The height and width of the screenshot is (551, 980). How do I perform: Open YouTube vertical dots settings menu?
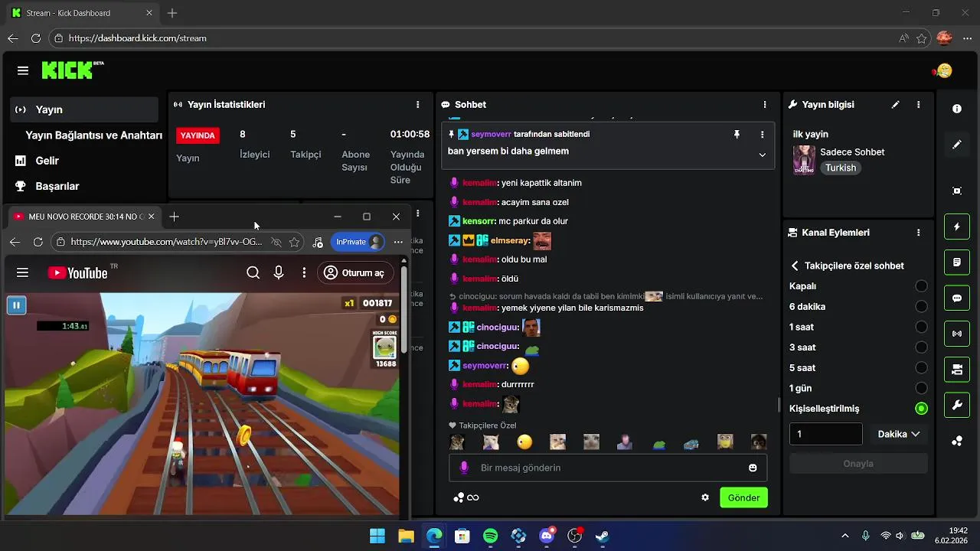(304, 272)
